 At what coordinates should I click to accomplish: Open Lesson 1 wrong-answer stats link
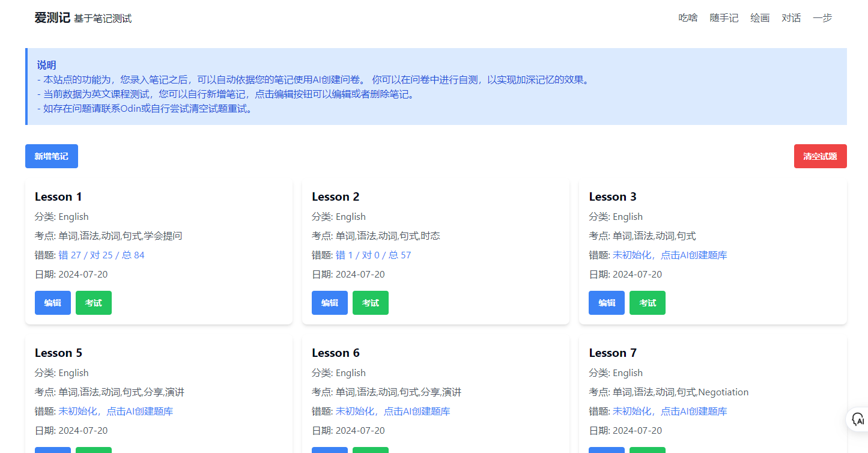pos(102,255)
